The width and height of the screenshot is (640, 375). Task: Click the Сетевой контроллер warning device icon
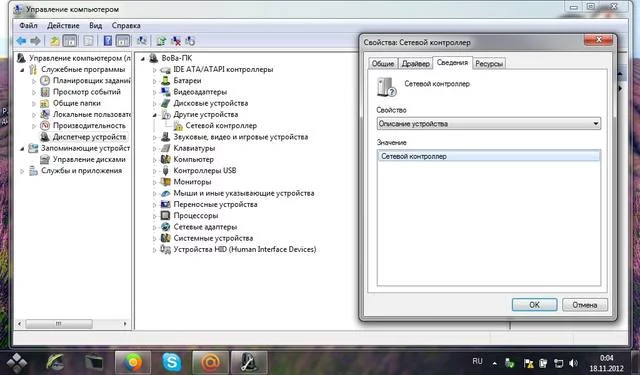pyautogui.click(x=178, y=126)
